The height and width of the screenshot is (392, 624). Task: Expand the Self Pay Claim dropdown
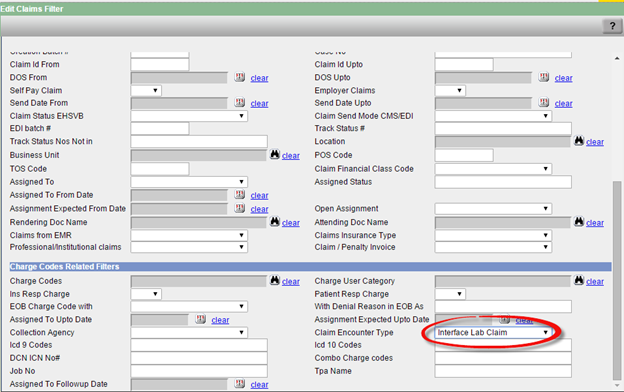pyautogui.click(x=146, y=90)
